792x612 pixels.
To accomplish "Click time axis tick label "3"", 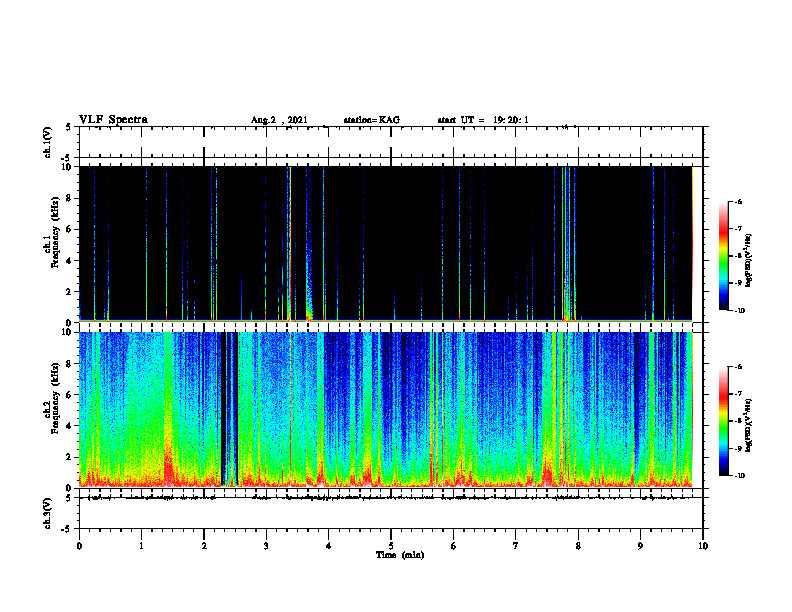I will [266, 546].
